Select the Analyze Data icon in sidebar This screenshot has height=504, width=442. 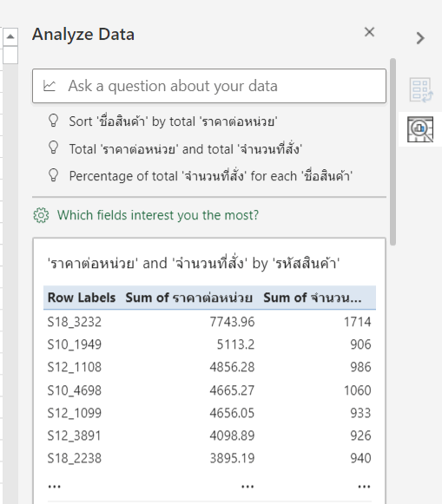tap(420, 129)
